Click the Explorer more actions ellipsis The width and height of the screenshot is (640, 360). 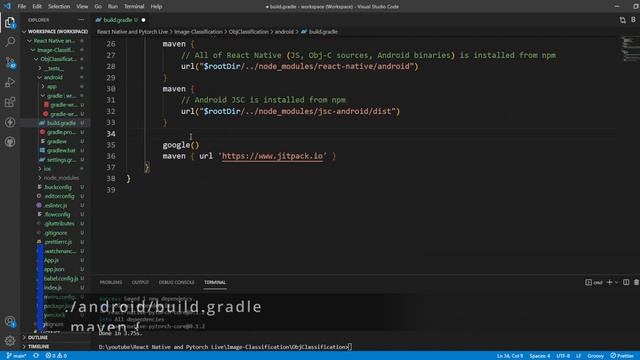(x=81, y=20)
